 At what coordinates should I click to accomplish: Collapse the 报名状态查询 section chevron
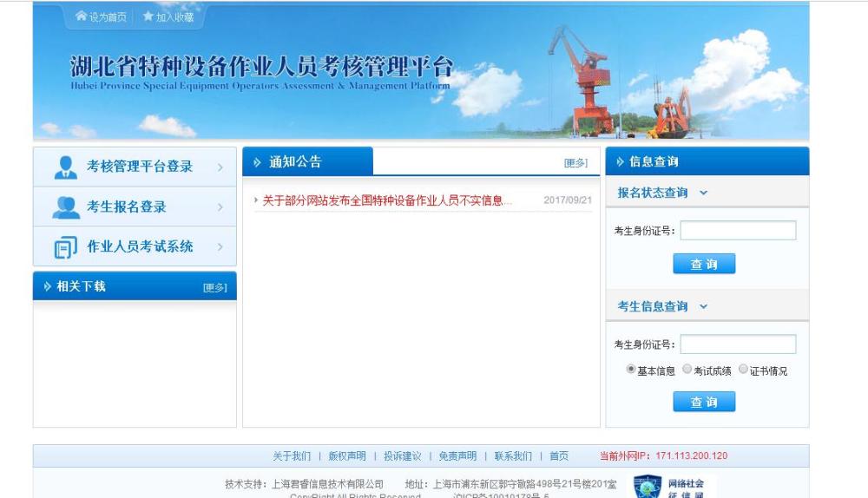click(x=704, y=193)
